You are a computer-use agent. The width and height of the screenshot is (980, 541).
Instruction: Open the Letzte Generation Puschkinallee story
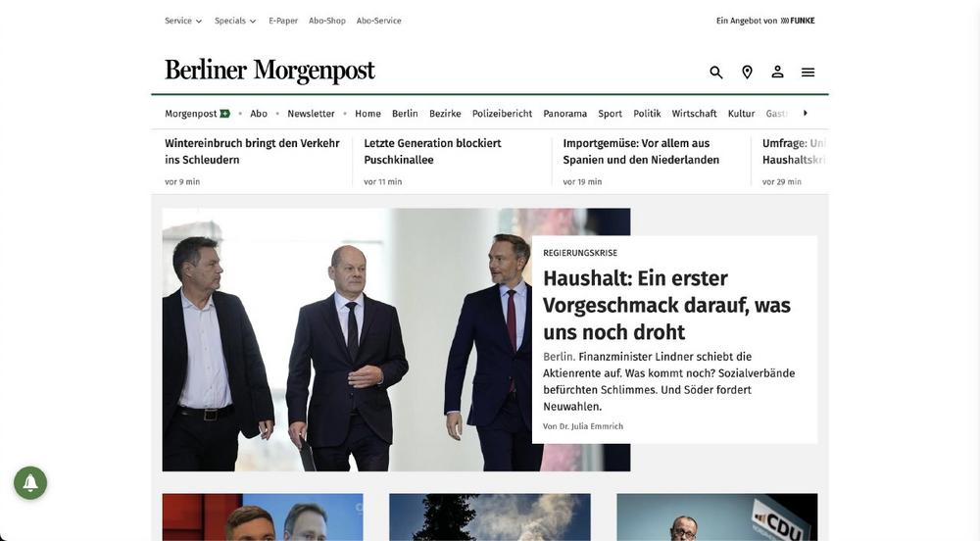(x=432, y=151)
